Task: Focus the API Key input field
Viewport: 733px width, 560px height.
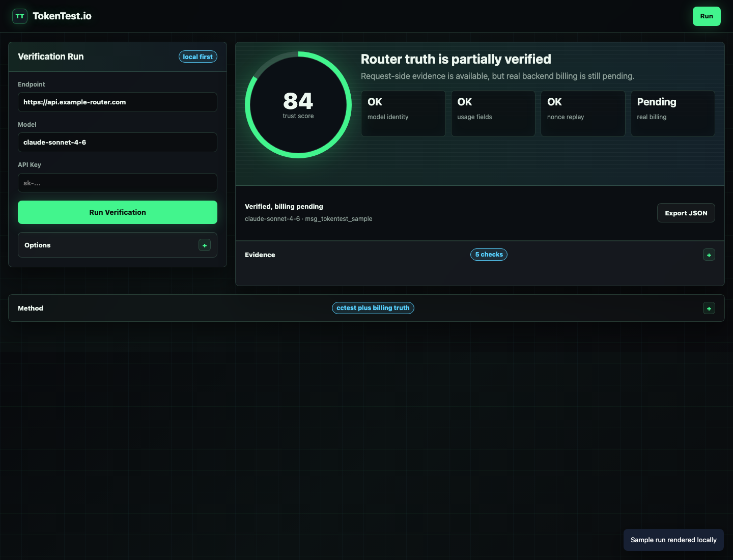Action: click(x=118, y=183)
